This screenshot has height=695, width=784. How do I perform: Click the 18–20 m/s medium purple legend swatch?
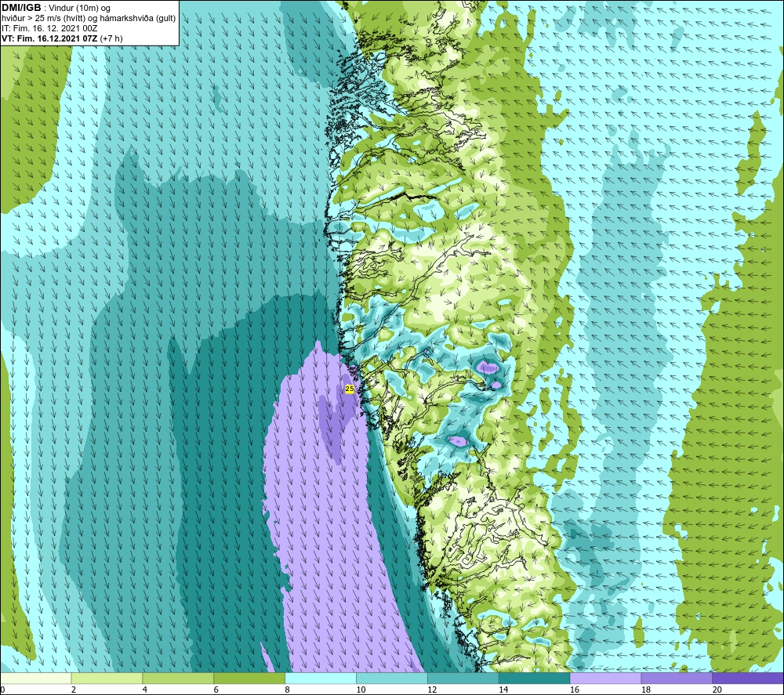[x=677, y=678]
